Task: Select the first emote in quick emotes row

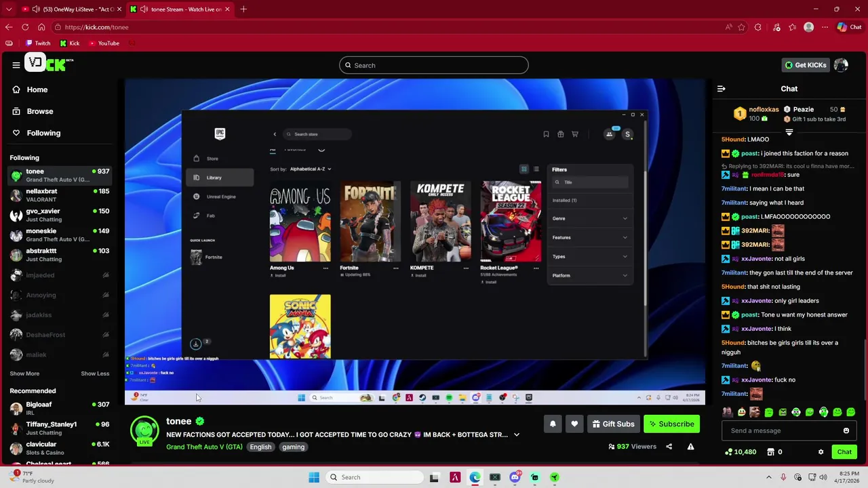Action: [728, 412]
